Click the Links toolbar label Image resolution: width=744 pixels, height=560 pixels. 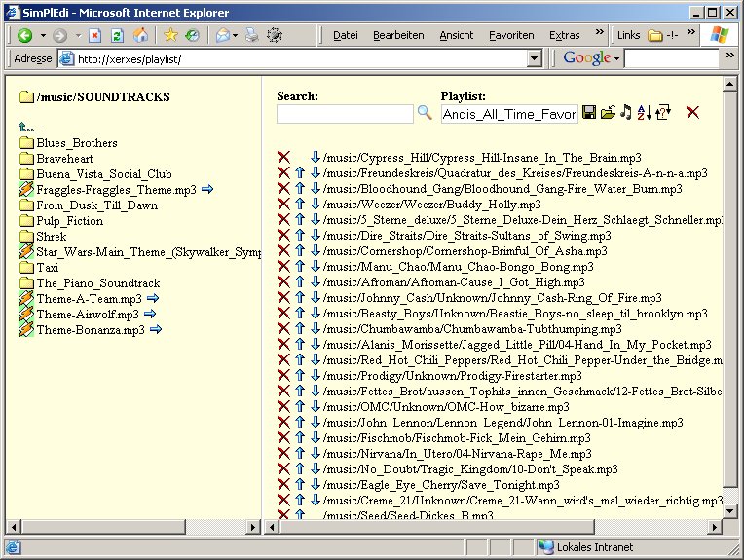pos(629,36)
